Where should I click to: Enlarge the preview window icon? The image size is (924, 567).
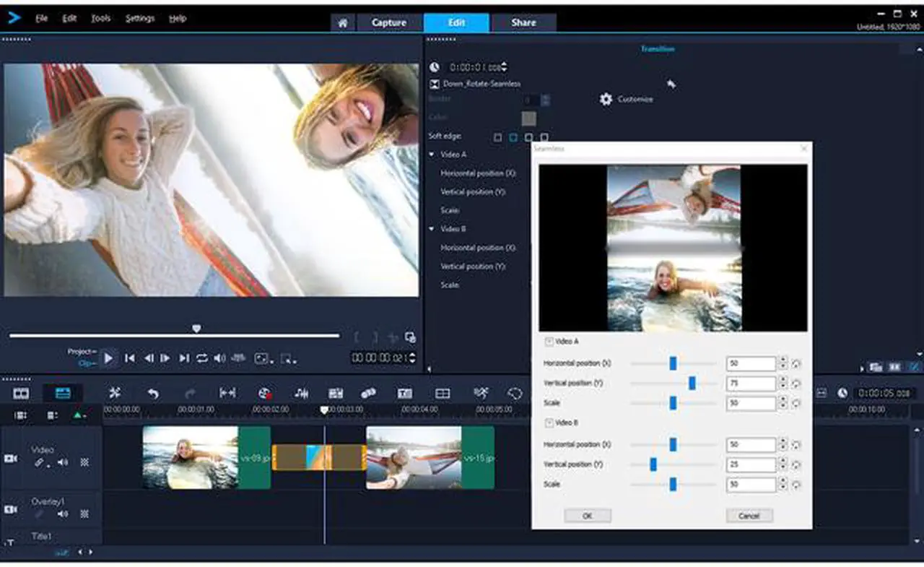point(410,337)
